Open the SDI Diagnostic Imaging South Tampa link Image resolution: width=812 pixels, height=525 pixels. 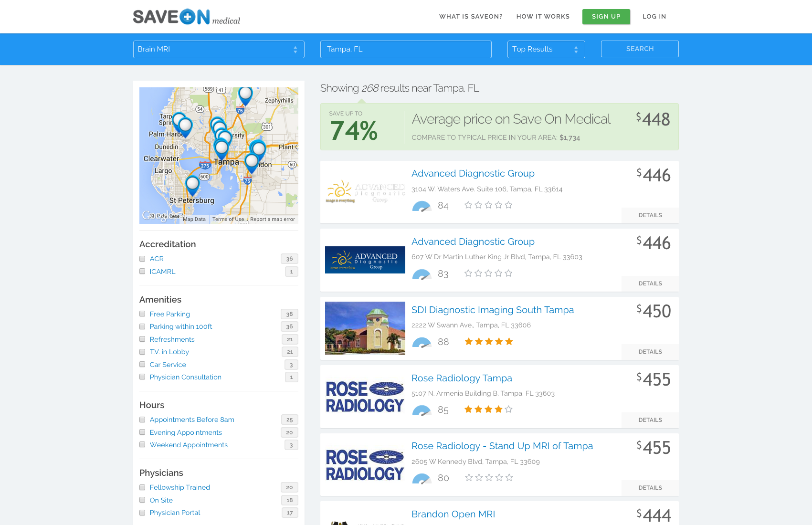tap(493, 310)
